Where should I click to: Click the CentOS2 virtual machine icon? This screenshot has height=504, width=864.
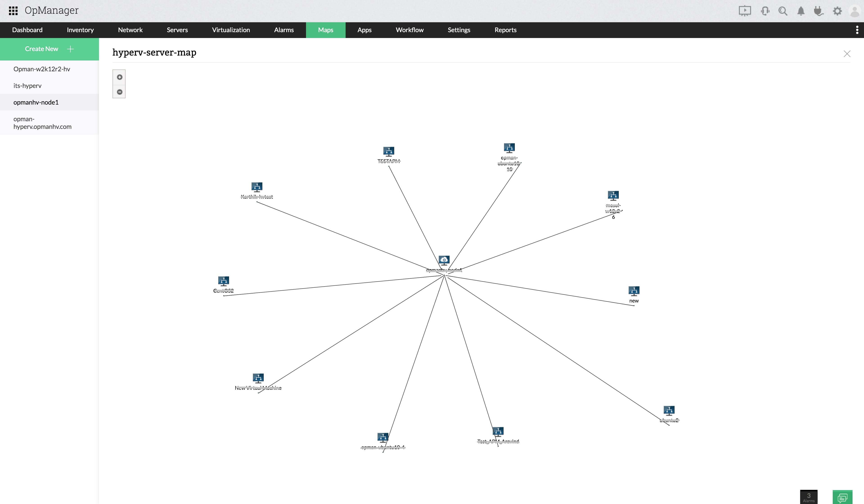coord(223,281)
